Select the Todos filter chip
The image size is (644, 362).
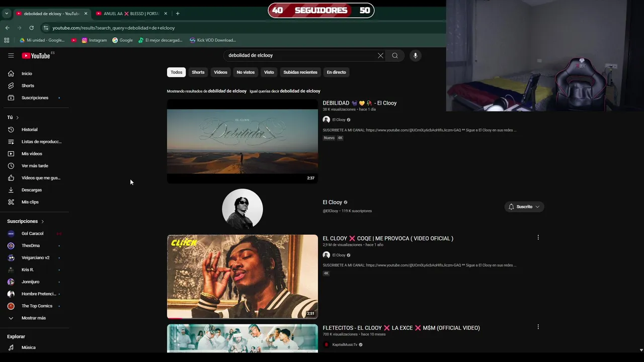click(x=176, y=72)
